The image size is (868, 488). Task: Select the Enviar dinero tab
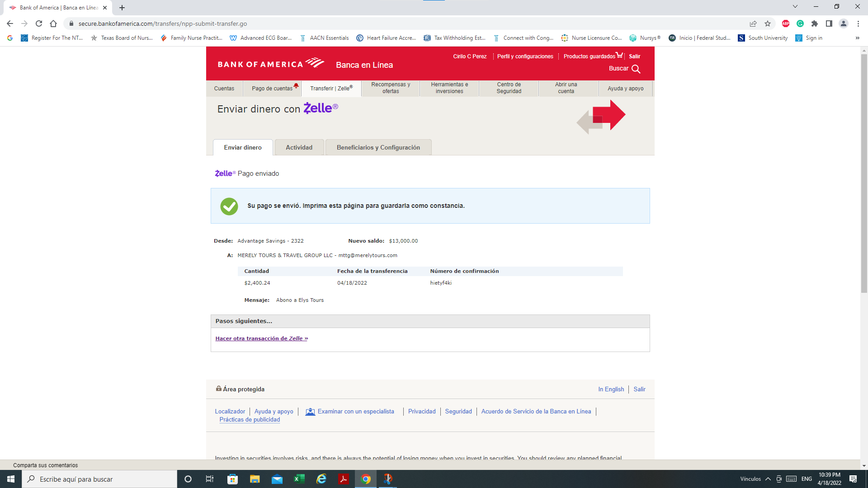[x=243, y=148]
